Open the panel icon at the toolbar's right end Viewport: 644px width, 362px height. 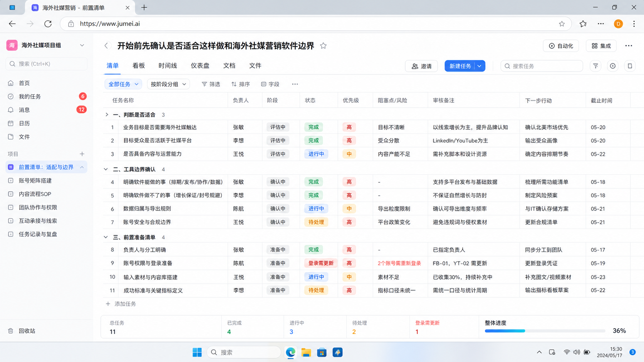(x=630, y=66)
